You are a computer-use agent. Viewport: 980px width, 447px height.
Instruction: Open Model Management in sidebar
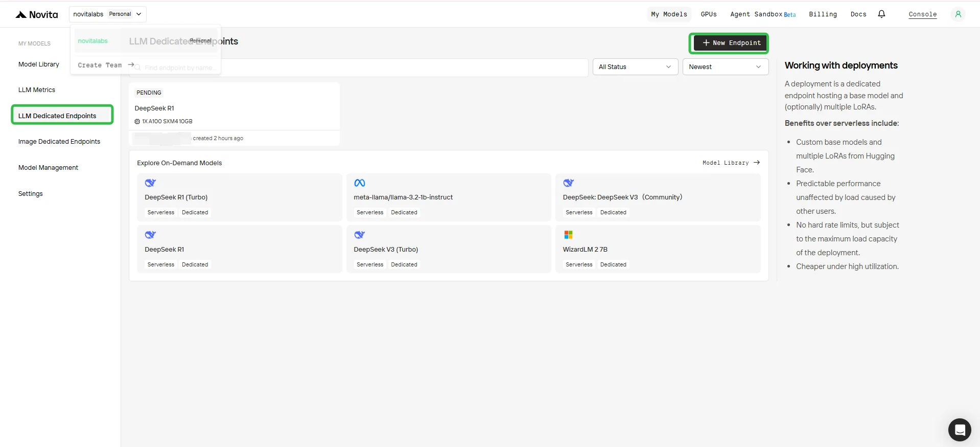pyautogui.click(x=48, y=168)
